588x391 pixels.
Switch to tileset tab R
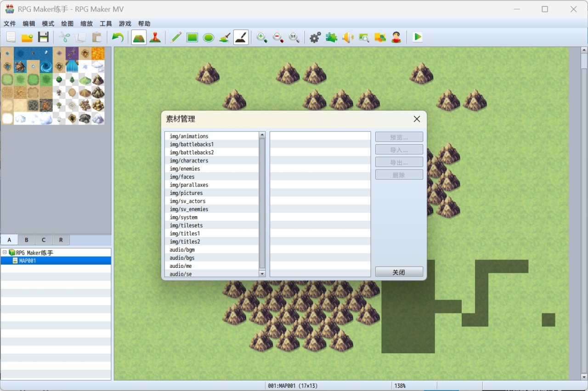pyautogui.click(x=61, y=240)
